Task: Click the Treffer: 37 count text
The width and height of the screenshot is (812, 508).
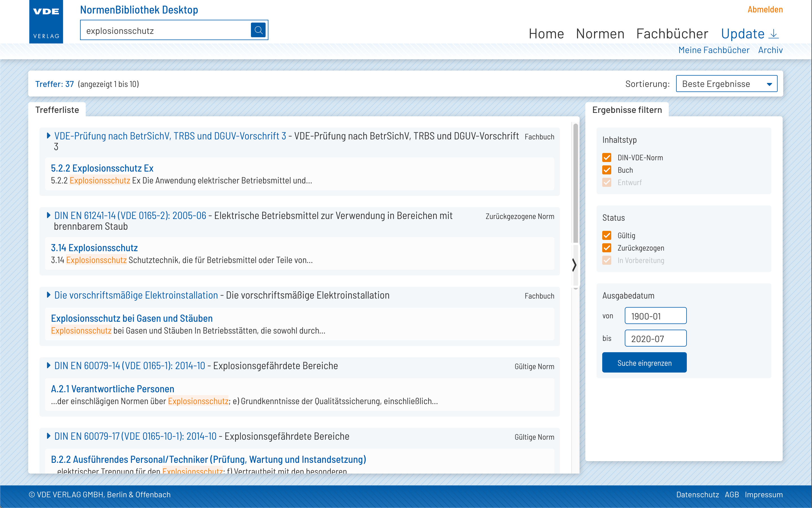Action: tap(54, 84)
